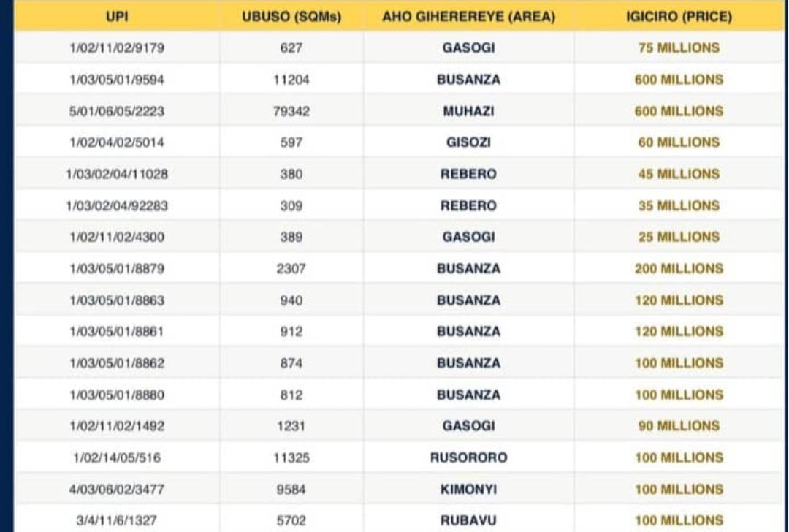
Task: Select the 200 MILLIONS price cell
Action: (679, 269)
